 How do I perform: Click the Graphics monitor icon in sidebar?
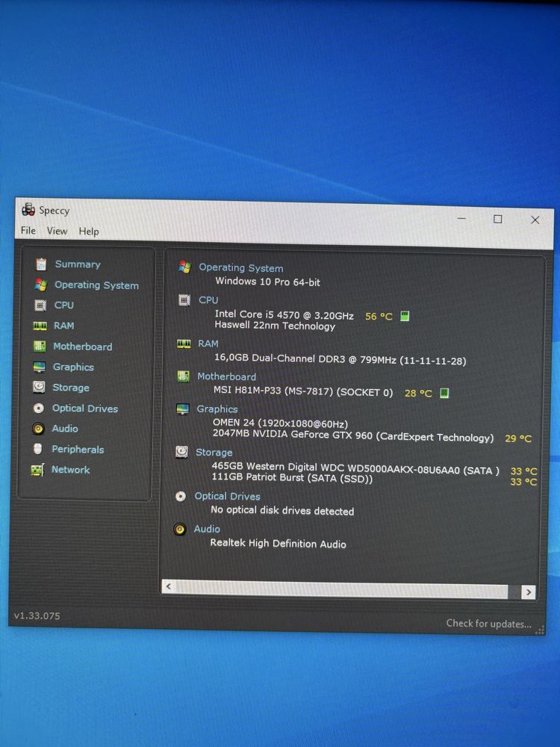(x=39, y=367)
